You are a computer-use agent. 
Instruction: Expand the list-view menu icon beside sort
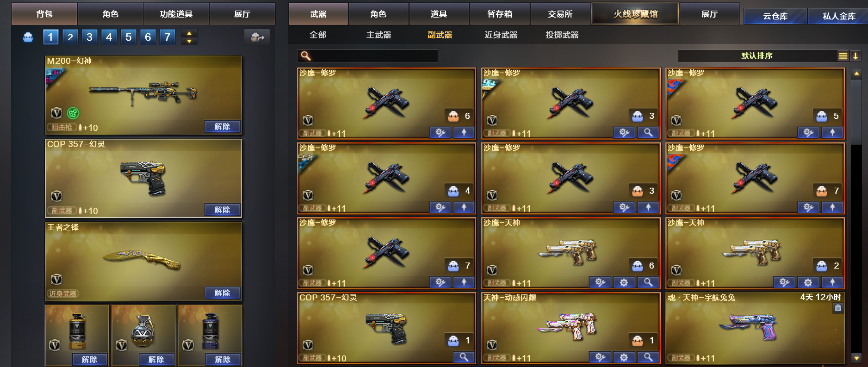click(843, 56)
